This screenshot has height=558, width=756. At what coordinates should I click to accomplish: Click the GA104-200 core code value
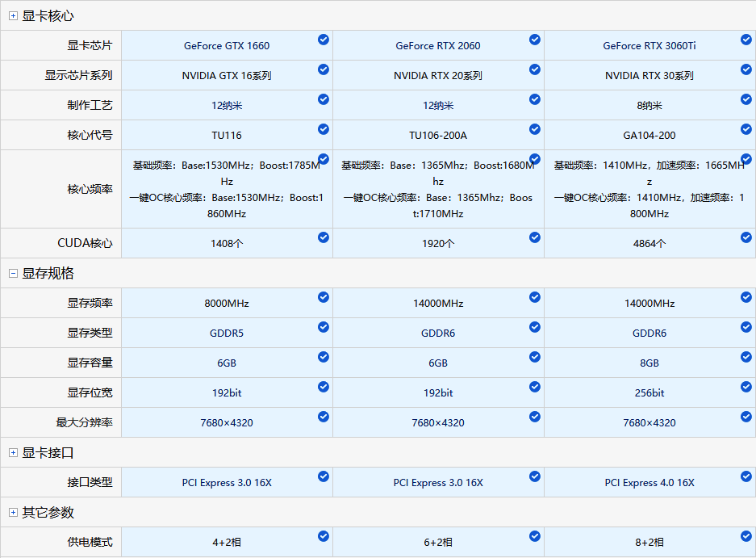(x=649, y=135)
